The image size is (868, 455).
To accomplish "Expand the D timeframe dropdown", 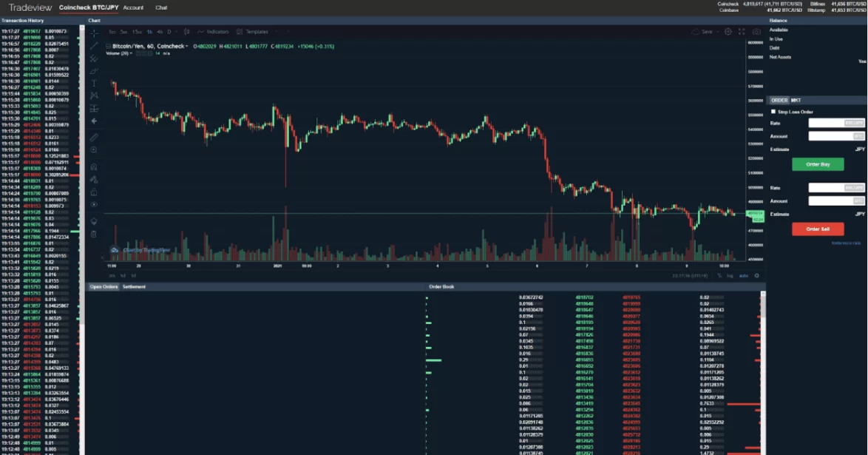I will [175, 31].
